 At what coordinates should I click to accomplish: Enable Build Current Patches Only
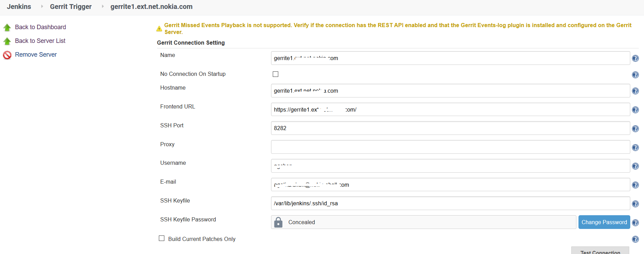(x=162, y=238)
